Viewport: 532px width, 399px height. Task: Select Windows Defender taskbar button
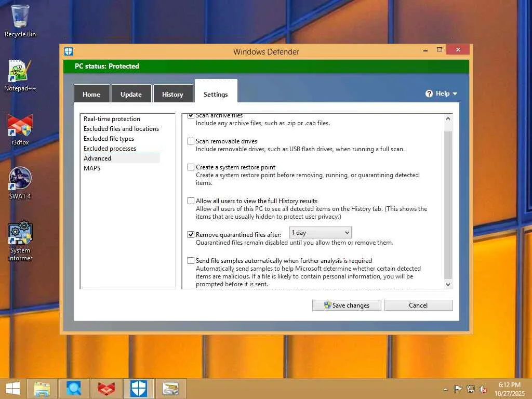(139, 389)
